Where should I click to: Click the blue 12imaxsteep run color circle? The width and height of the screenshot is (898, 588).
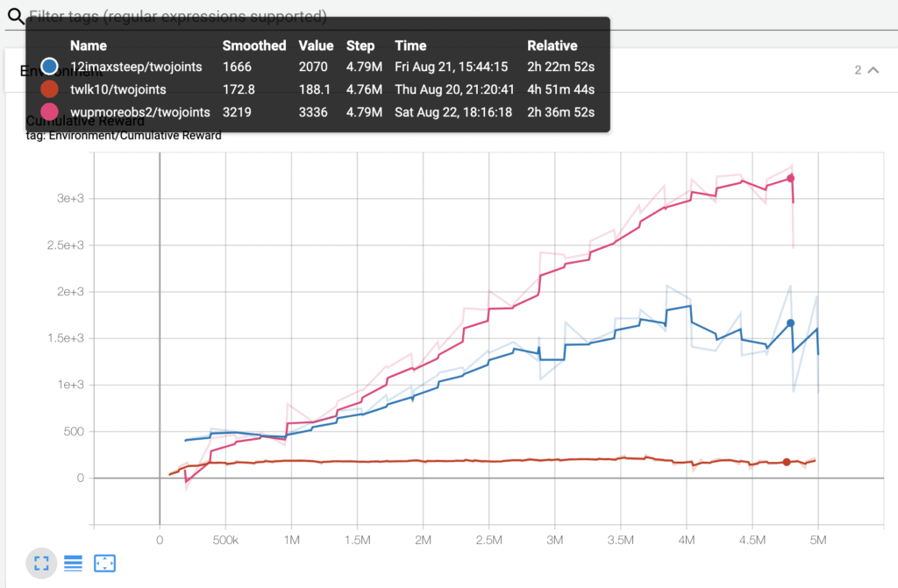click(49, 67)
